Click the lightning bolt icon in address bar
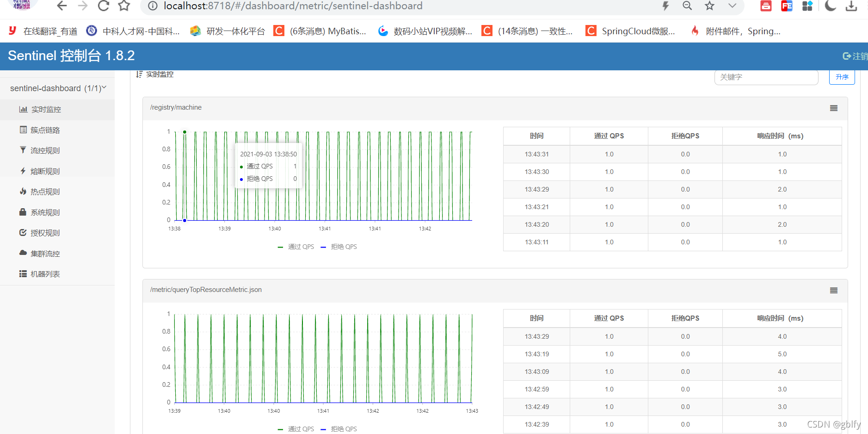 pos(665,6)
